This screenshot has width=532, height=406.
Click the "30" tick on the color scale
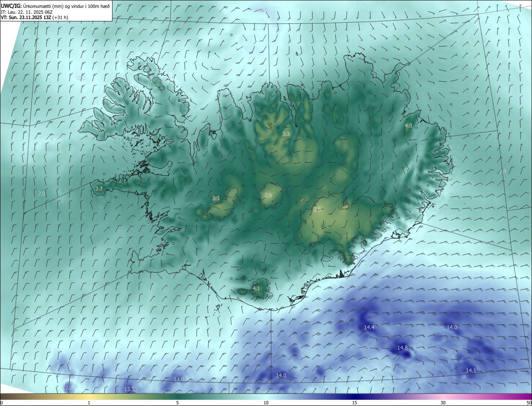pyautogui.click(x=443, y=403)
